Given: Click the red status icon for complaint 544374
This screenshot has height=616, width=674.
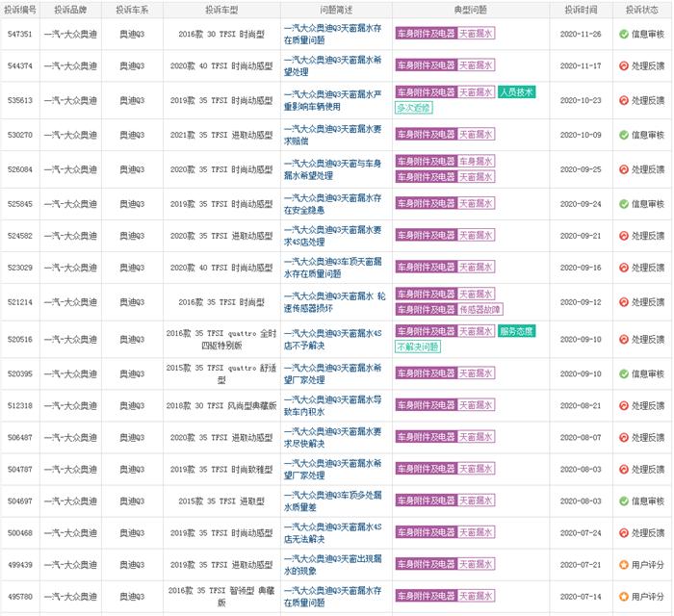Looking at the screenshot, I should pos(624,65).
